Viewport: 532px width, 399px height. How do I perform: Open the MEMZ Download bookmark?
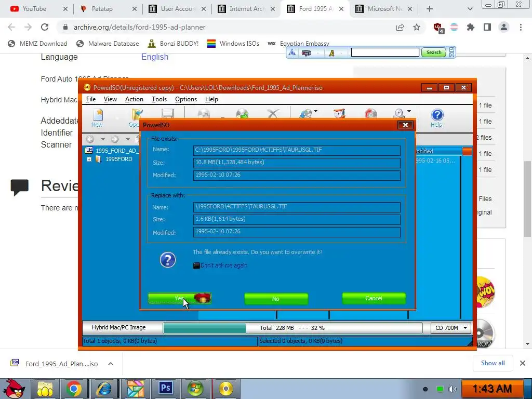(x=37, y=44)
